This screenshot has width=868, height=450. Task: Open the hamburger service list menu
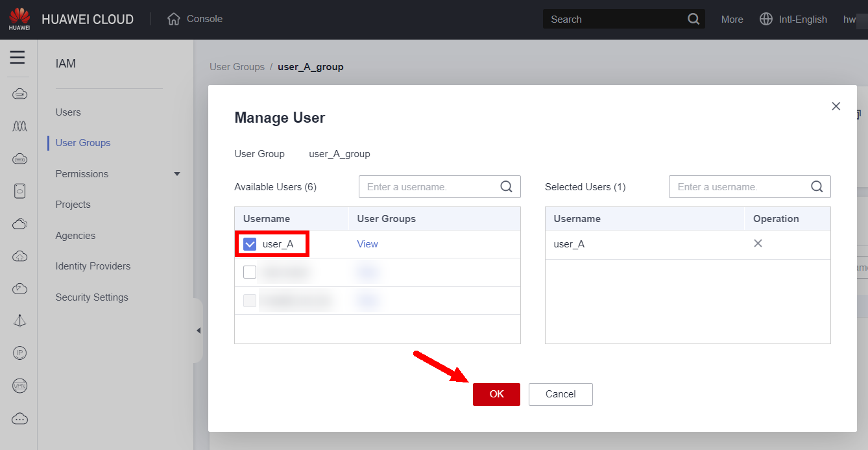click(x=18, y=58)
